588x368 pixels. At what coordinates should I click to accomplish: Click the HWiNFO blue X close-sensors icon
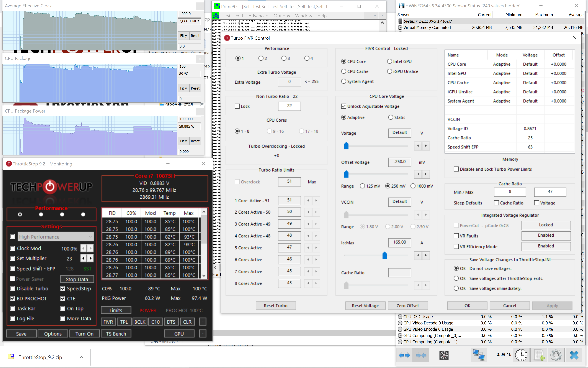(574, 355)
